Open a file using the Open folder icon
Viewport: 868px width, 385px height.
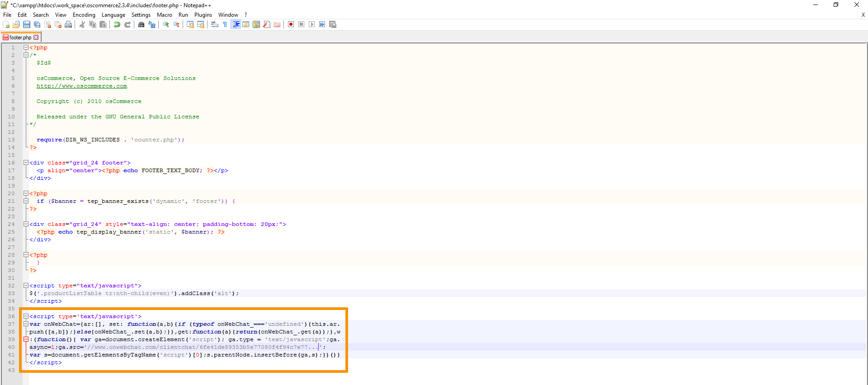pos(16,24)
